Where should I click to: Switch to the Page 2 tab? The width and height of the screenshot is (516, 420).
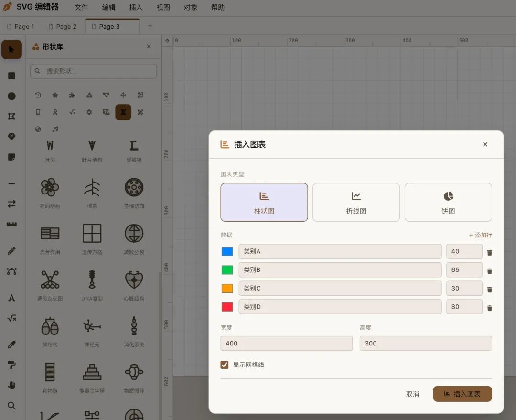(x=63, y=27)
